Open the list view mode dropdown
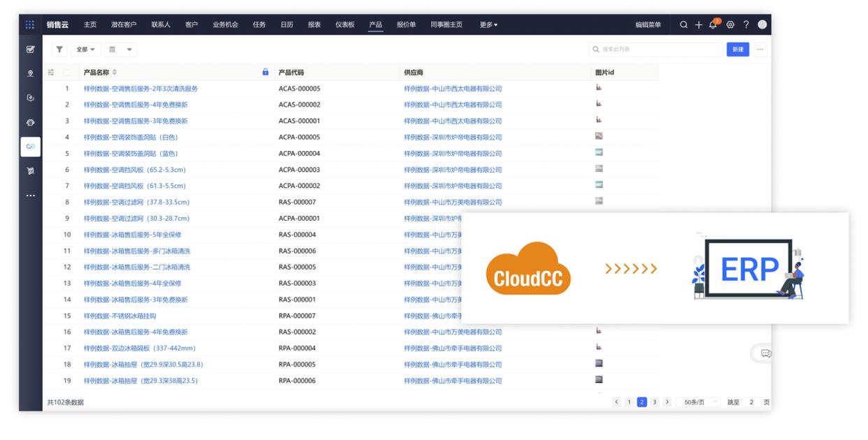 pos(120,50)
